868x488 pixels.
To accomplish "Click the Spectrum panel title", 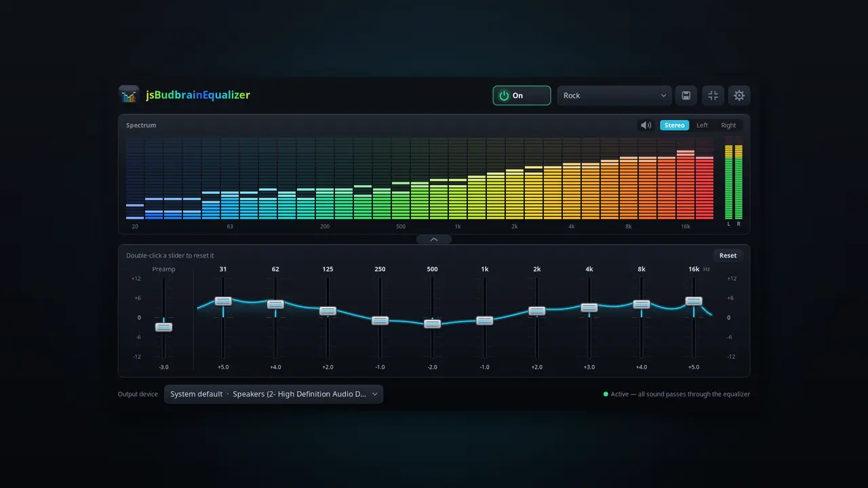I will pos(141,125).
